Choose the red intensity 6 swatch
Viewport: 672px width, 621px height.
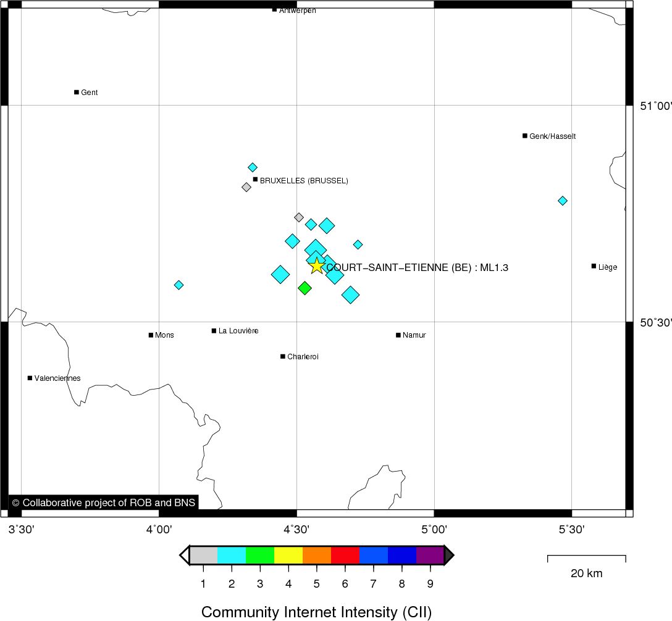click(x=345, y=555)
